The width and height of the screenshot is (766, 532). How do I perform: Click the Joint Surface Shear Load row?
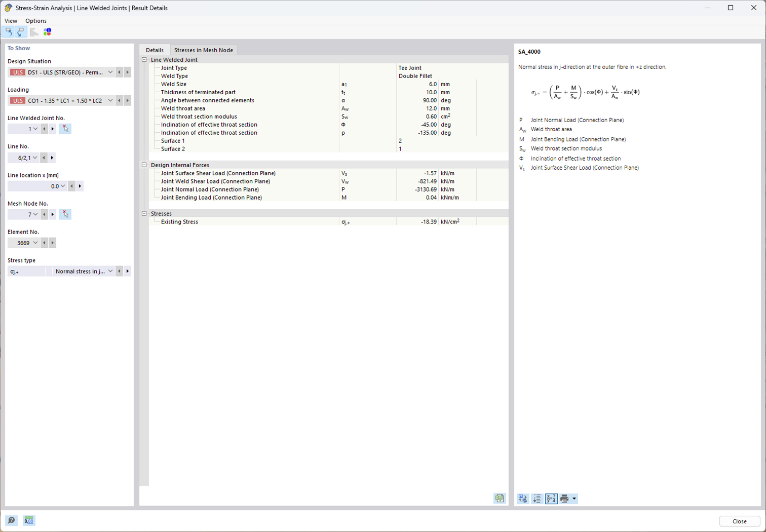(329, 173)
